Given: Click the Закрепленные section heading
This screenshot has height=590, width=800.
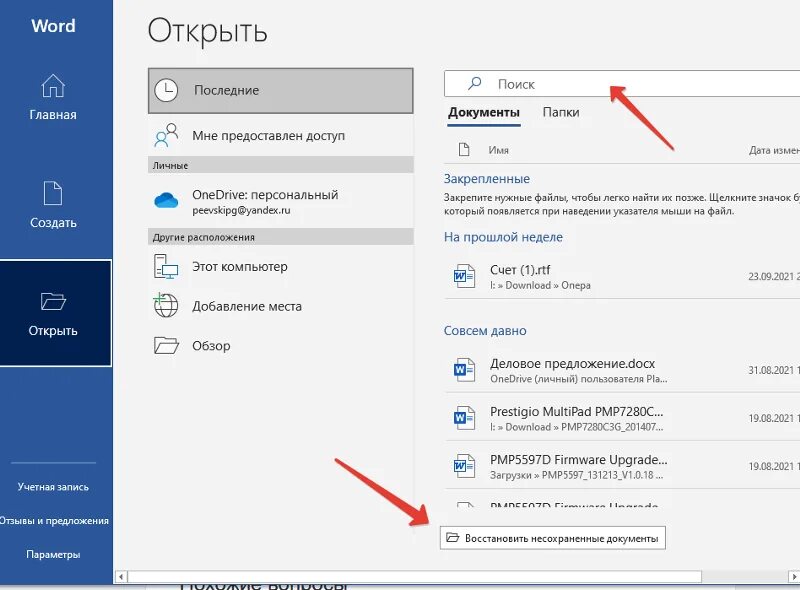Looking at the screenshot, I should (487, 179).
